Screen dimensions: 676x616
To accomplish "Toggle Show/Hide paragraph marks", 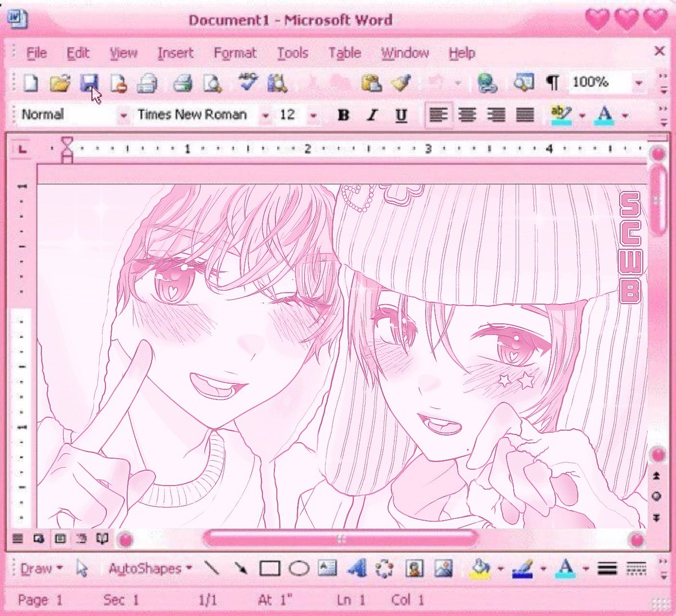I will pyautogui.click(x=553, y=83).
